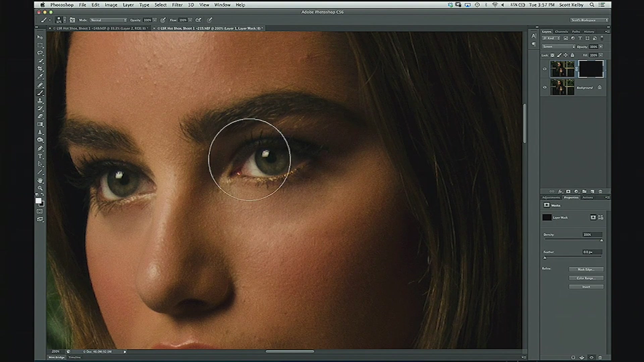This screenshot has height=362, width=644.
Task: Open the layer Opacity slider arrow
Action: (x=601, y=47)
